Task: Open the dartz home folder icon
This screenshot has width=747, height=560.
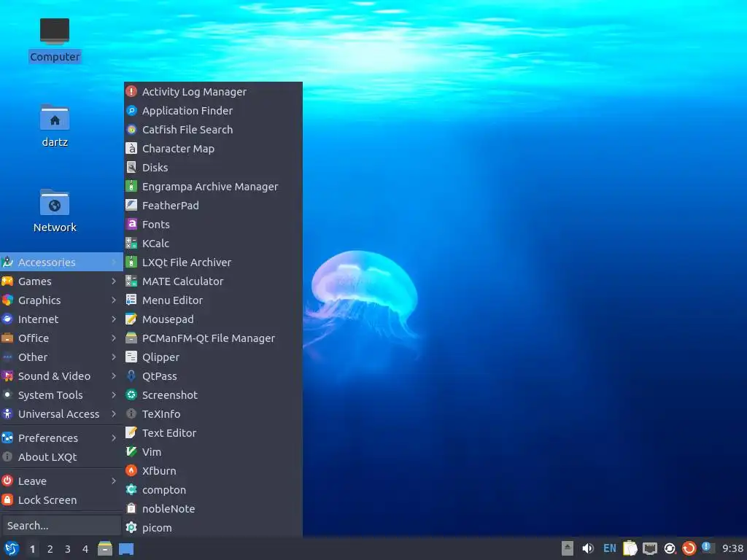Action: pos(54,117)
